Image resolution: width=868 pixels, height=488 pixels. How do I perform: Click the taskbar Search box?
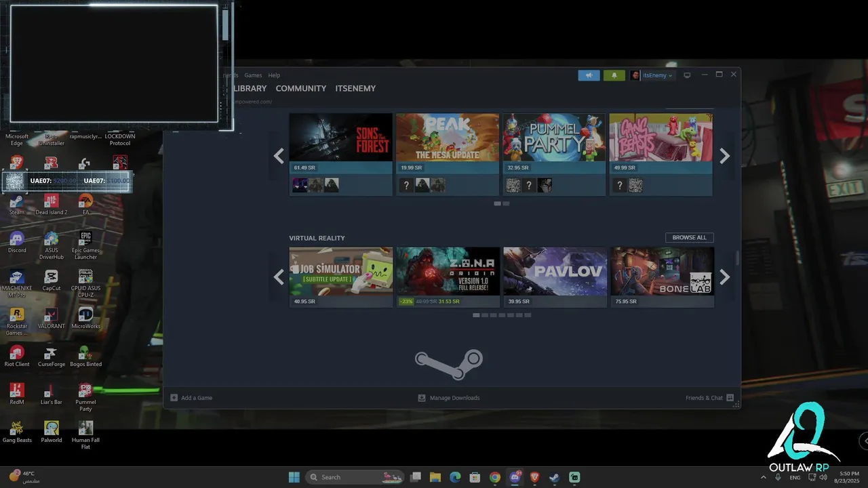(x=355, y=477)
